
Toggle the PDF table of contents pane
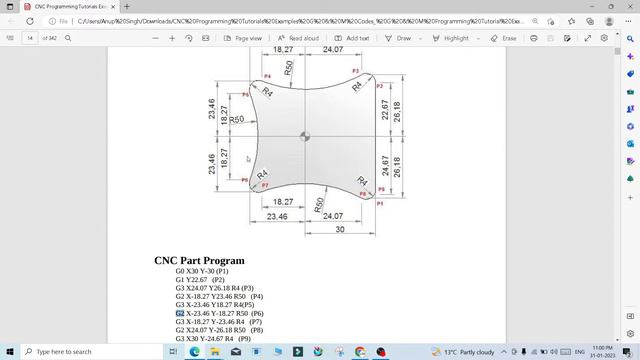click(x=10, y=38)
